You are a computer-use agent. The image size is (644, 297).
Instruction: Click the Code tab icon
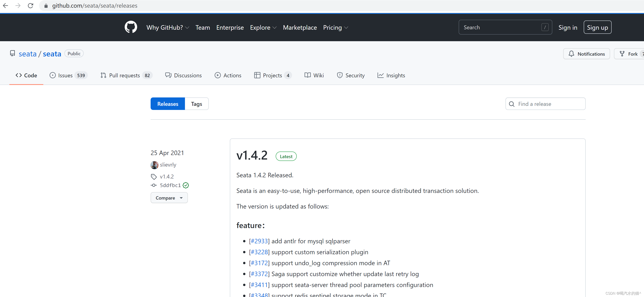19,75
